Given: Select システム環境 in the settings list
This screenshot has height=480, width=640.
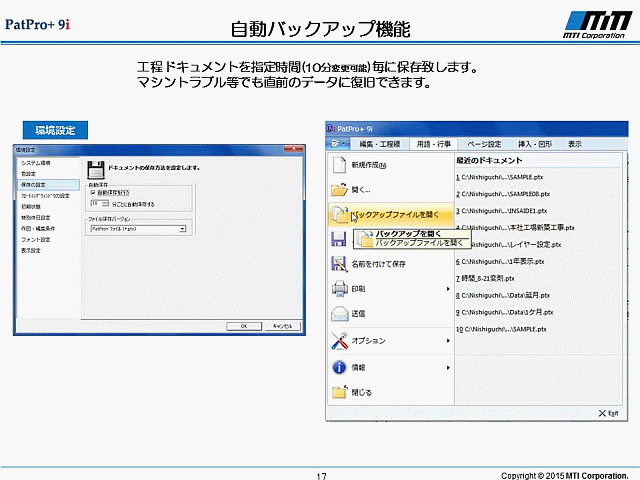Looking at the screenshot, I should tap(36, 163).
